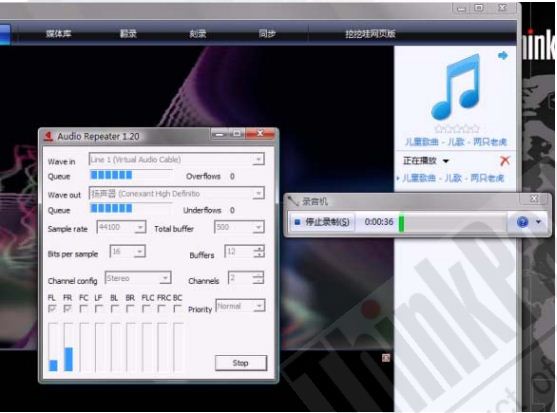The height and width of the screenshot is (413, 557).
Task: Click the FL channel level meter
Action: point(53,347)
